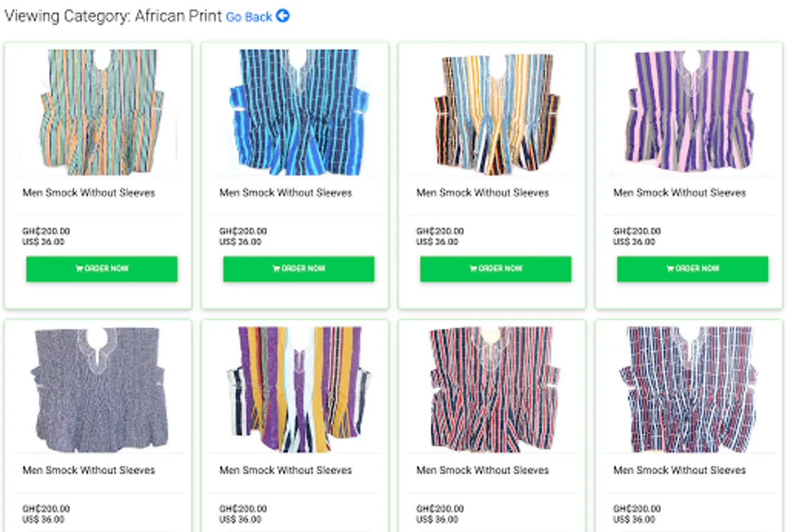Click title of green-orange smock product

point(89,193)
